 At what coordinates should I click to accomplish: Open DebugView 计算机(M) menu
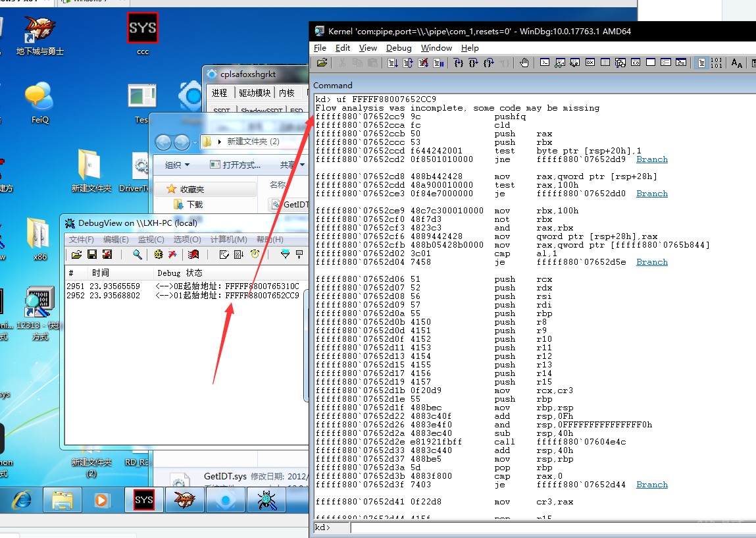[228, 239]
